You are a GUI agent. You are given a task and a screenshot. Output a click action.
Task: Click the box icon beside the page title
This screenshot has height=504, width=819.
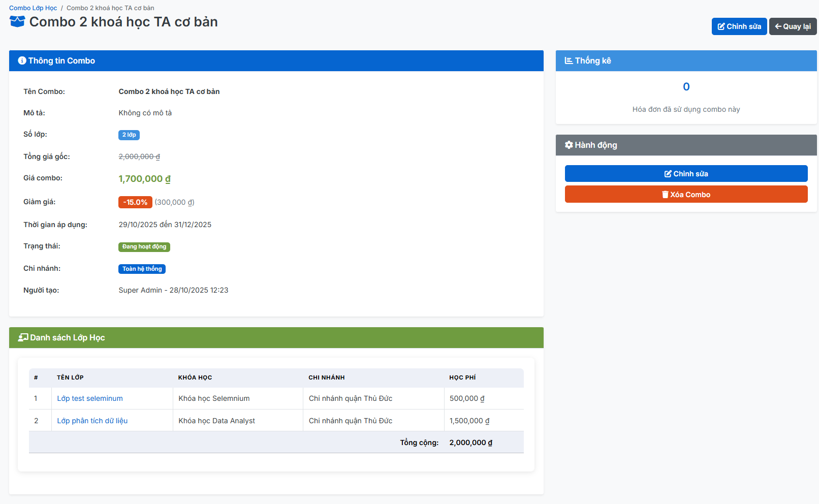(x=17, y=22)
